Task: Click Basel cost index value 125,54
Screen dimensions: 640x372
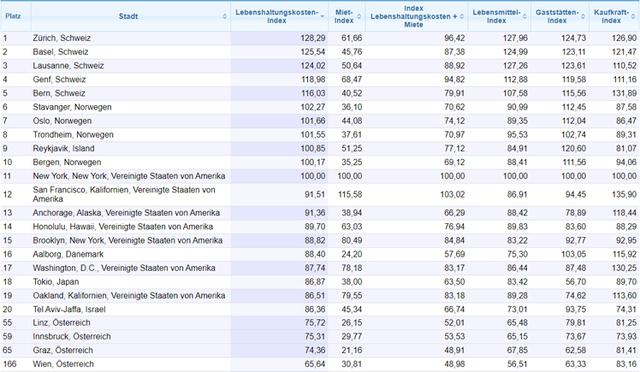Action: (313, 52)
